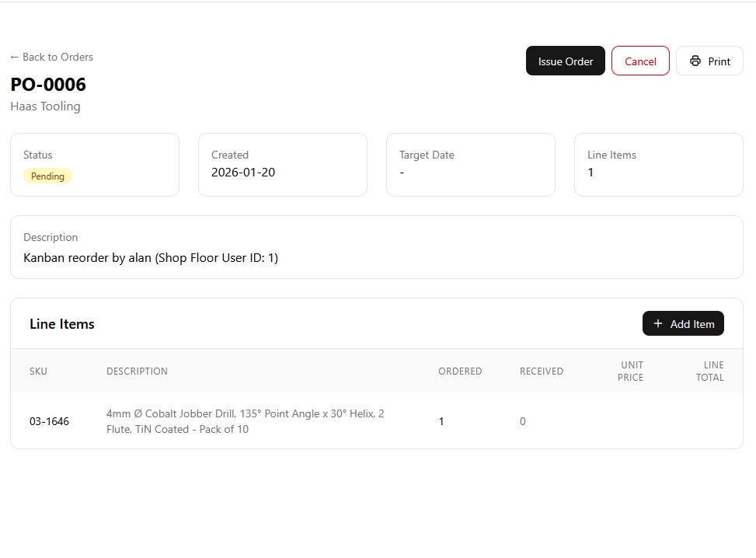Click the plus icon inside Add Item button
Image resolution: width=756 pixels, height=558 pixels.
[657, 323]
